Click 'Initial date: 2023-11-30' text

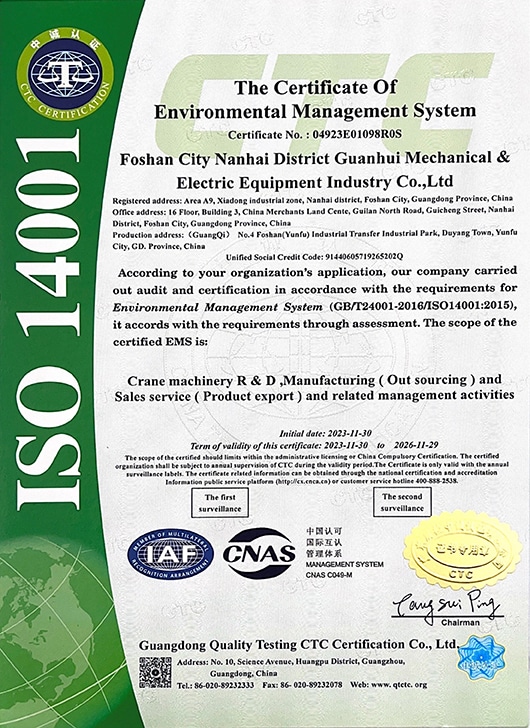click(x=325, y=434)
